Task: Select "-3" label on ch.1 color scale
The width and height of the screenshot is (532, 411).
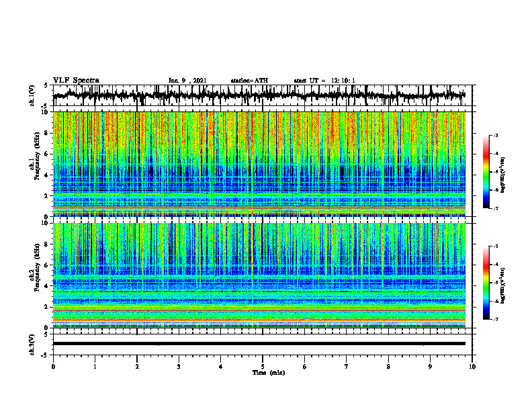Action: pyautogui.click(x=495, y=136)
